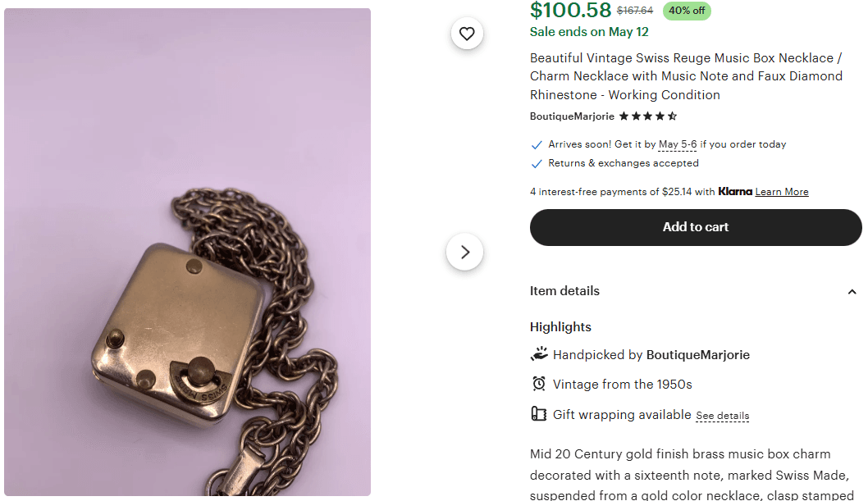This screenshot has height=501, width=868.
Task: Click the next image arrow
Action: 464,252
